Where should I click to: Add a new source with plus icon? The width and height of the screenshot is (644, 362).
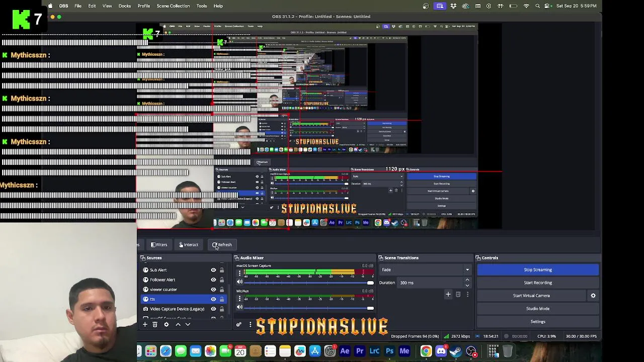pos(145,324)
